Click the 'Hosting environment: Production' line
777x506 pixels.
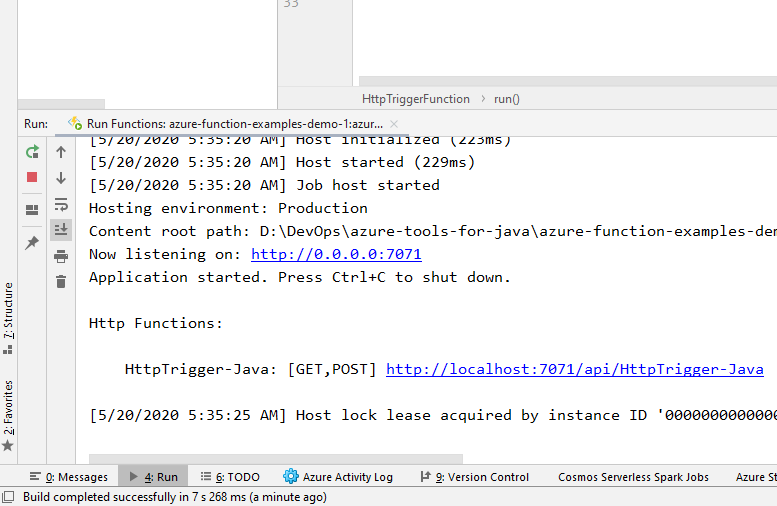tap(228, 208)
